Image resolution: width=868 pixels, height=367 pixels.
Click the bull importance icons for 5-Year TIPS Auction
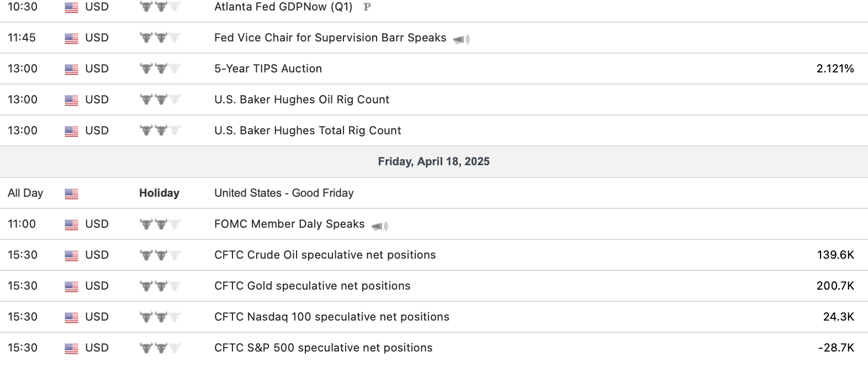click(x=160, y=69)
